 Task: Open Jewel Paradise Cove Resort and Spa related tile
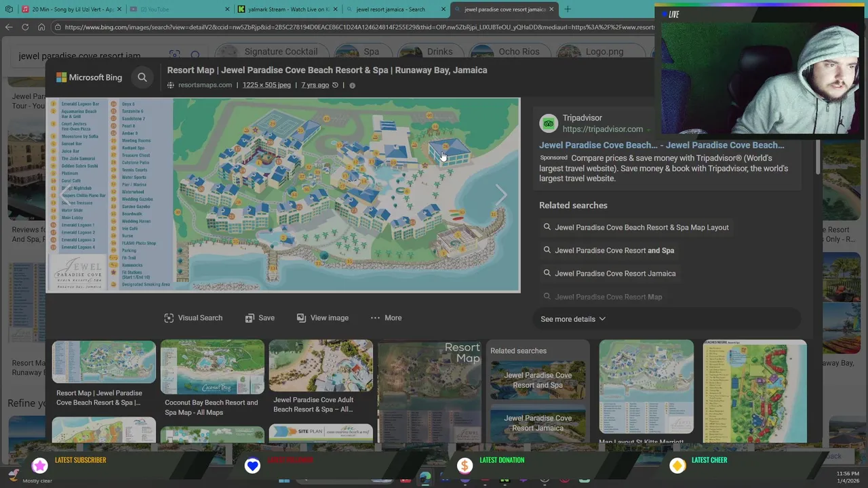[x=538, y=380]
